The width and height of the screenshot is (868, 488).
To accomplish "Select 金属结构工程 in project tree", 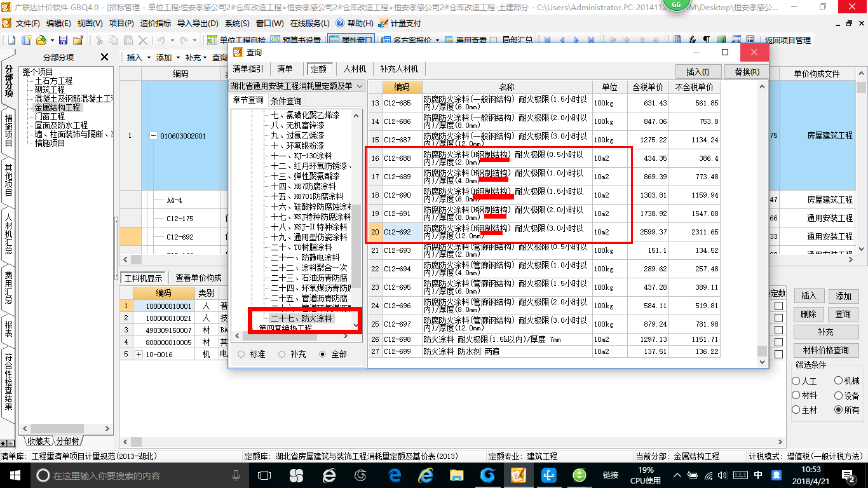I will (57, 107).
